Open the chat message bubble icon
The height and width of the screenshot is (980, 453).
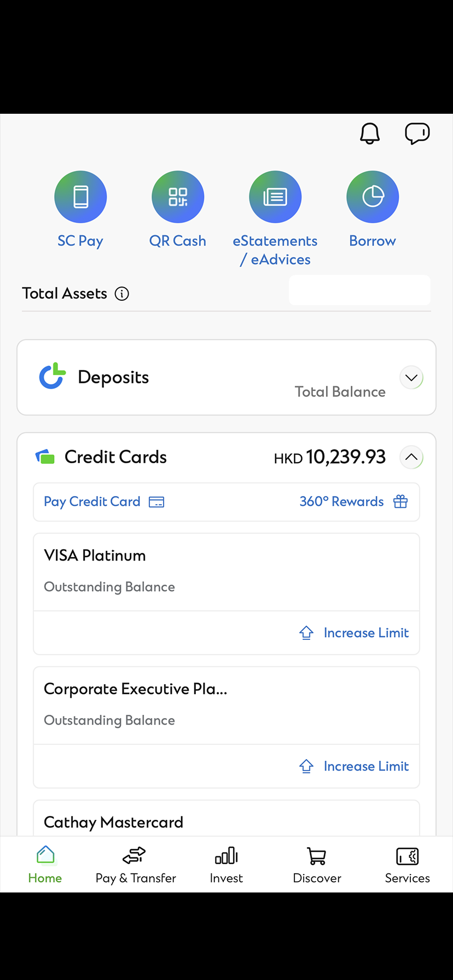tap(417, 133)
